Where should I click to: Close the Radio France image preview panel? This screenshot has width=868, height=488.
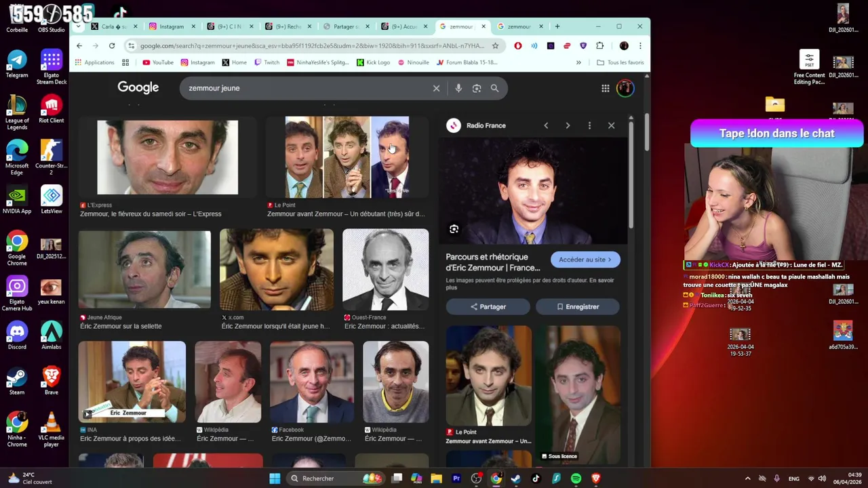(x=611, y=125)
